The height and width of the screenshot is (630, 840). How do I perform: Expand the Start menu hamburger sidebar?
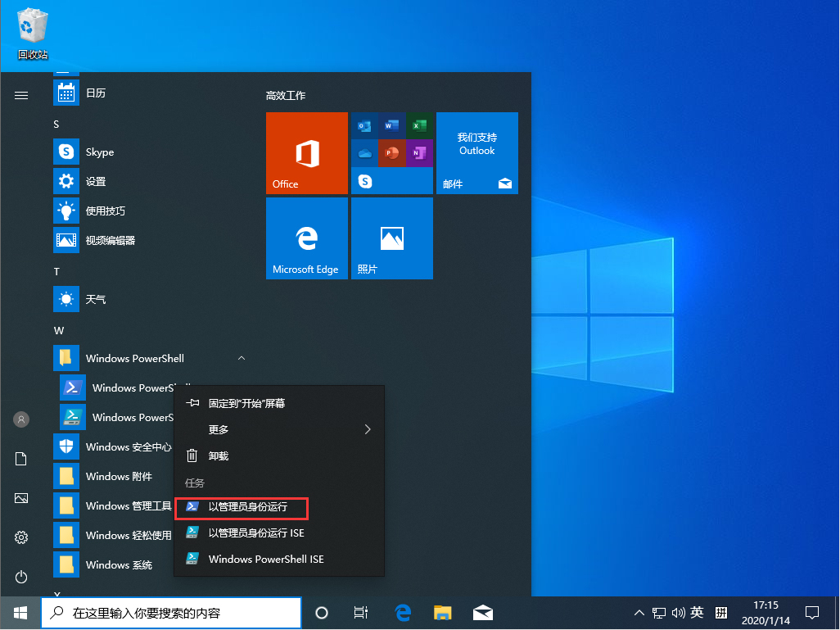tap(20, 94)
